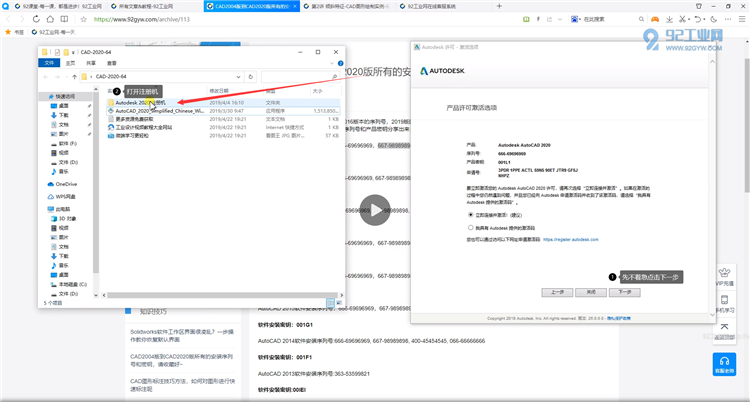
Task: Switch Explorer to details view icon
Action: pos(330,302)
